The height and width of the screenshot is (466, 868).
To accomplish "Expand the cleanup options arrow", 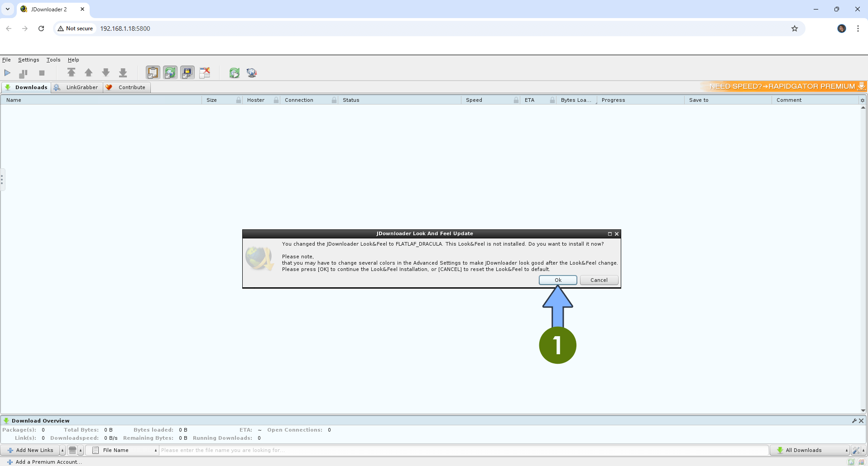I will pos(81,450).
